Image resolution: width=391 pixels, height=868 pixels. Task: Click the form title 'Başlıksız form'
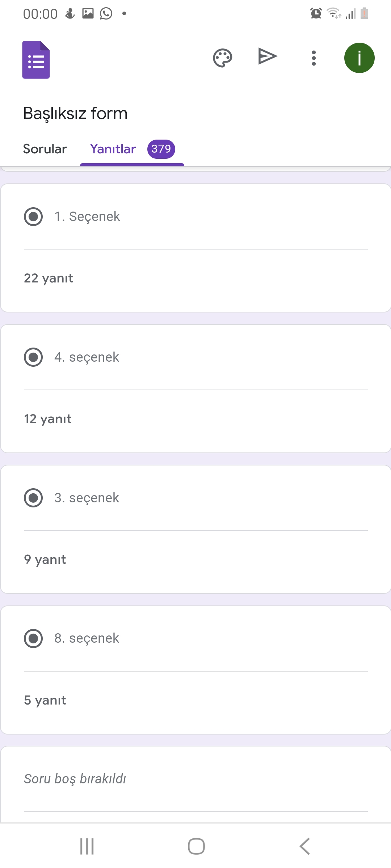(x=75, y=113)
